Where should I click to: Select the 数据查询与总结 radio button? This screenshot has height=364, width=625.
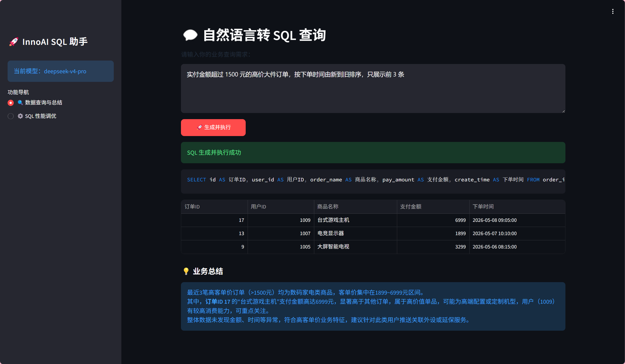tap(11, 103)
